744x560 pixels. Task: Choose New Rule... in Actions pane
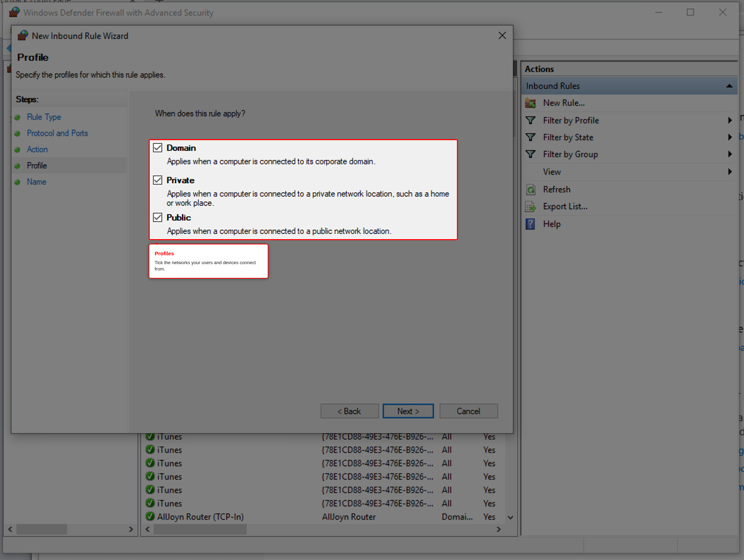564,103
